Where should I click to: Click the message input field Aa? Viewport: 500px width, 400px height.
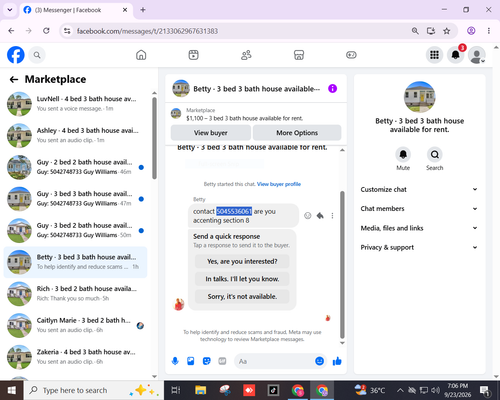click(273, 361)
